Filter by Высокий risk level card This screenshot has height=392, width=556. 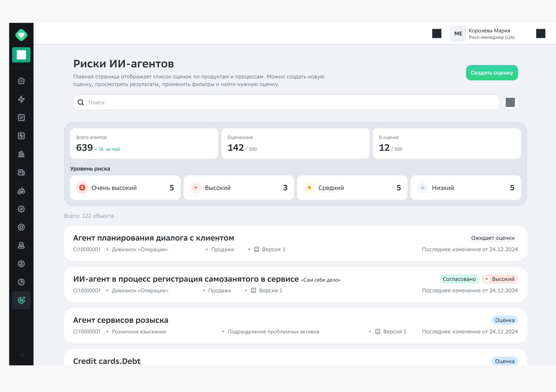239,188
